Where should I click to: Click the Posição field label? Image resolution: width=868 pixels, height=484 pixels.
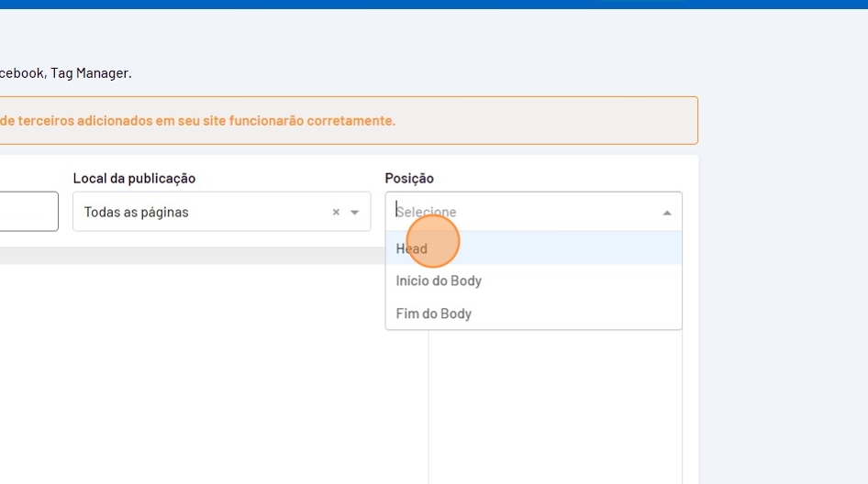(x=409, y=178)
